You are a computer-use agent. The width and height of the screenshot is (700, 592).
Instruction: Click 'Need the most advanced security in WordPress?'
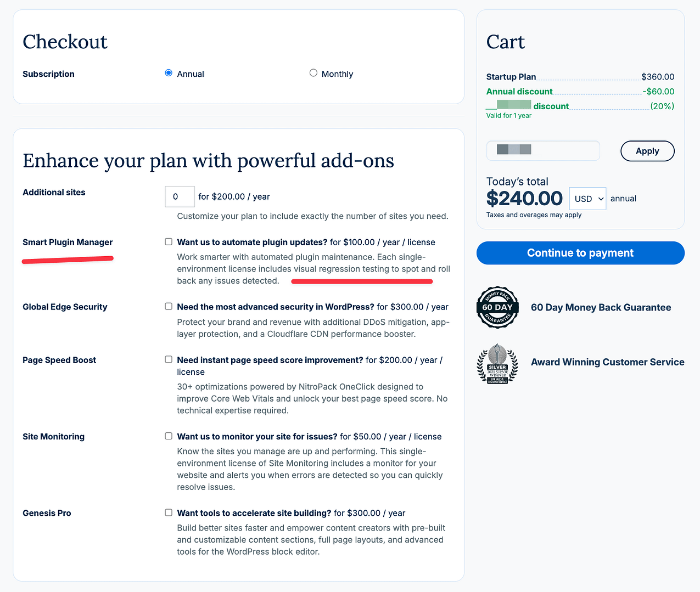276,307
